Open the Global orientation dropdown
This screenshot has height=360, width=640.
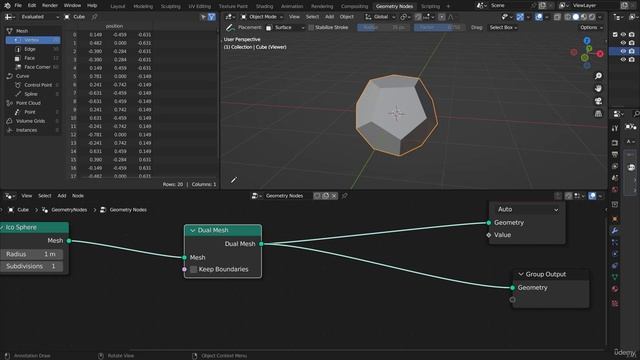click(x=380, y=17)
